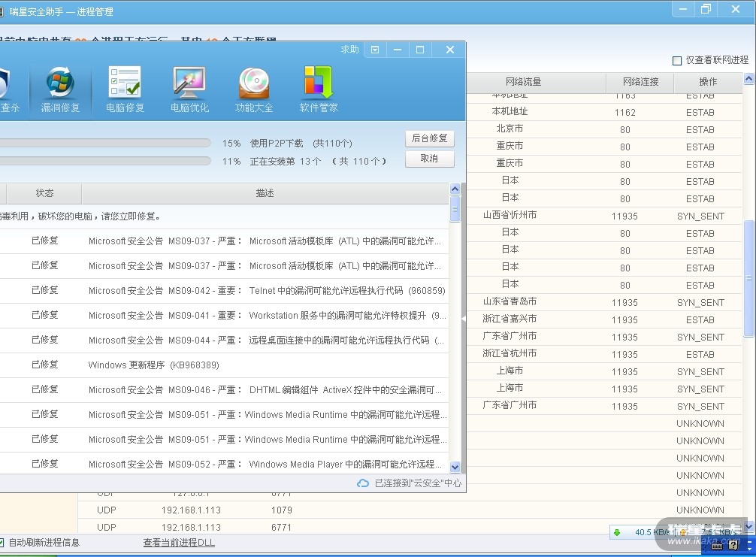Image resolution: width=756 pixels, height=557 pixels.
Task: Toggle 自动刷新进程信息 checkbox
Action: (2, 543)
